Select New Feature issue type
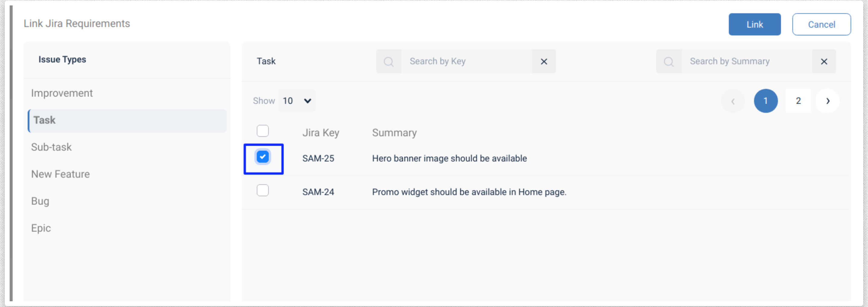 click(60, 174)
